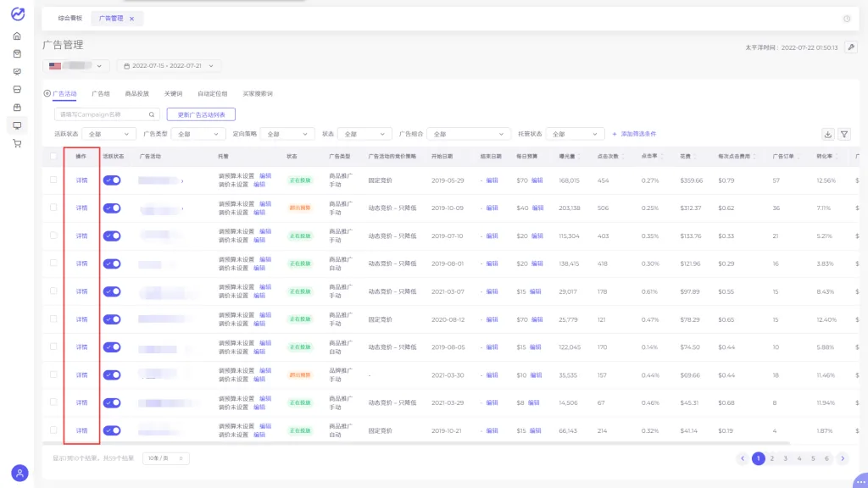868x488 pixels.
Task: Open the home icon in sidebar
Action: tap(17, 36)
